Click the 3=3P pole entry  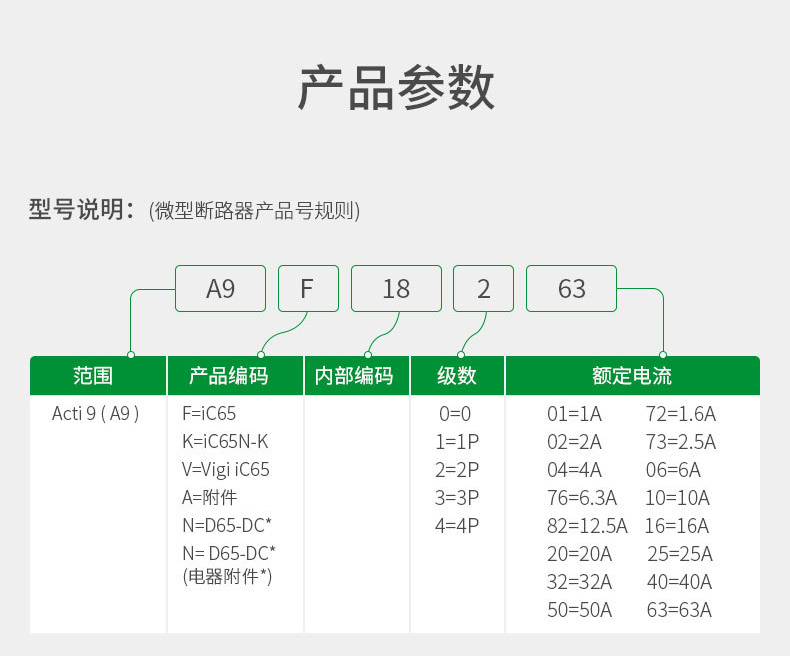457,498
